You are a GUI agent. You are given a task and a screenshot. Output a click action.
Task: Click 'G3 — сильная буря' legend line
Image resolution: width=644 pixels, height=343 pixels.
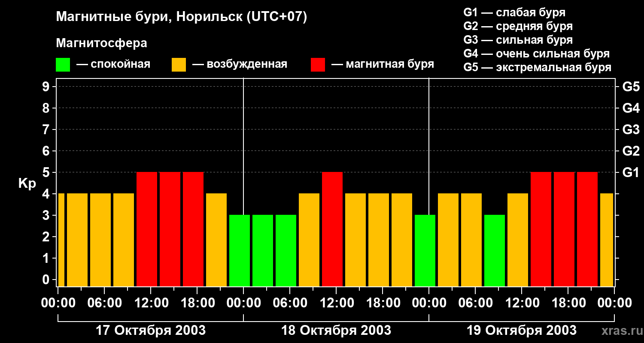coord(518,40)
